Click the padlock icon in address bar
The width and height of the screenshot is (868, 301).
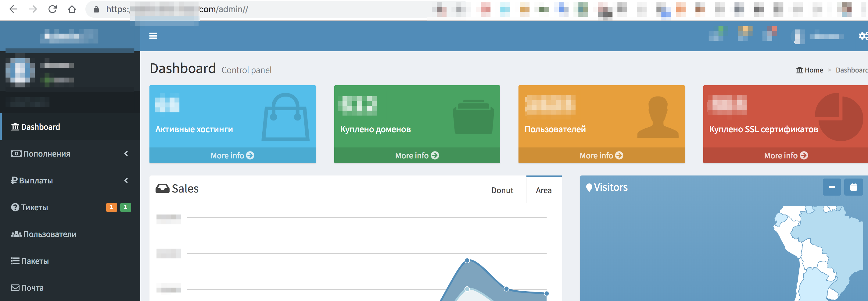[x=96, y=9]
